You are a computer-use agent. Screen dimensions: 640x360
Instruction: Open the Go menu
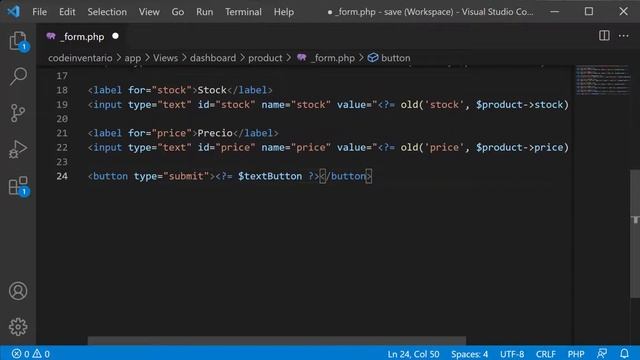click(x=178, y=12)
